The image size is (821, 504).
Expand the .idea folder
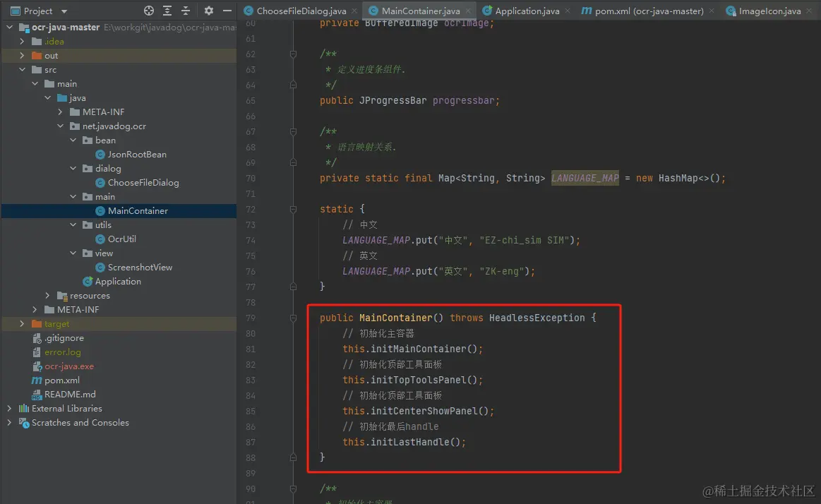[22, 41]
